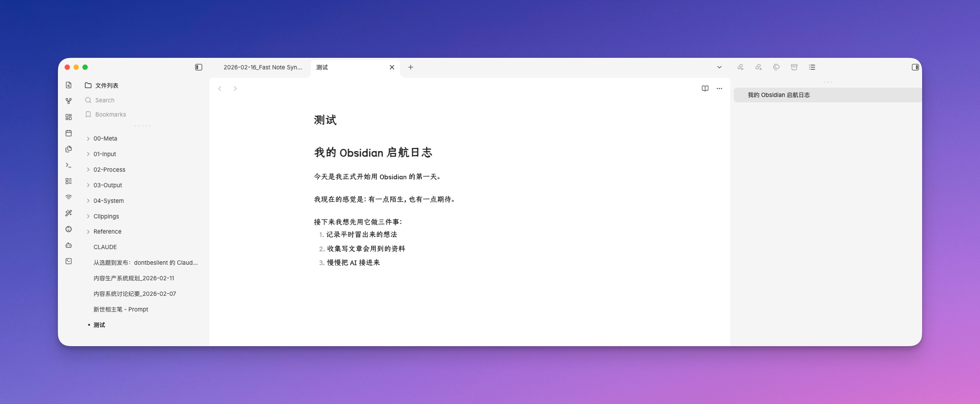Image resolution: width=980 pixels, height=404 pixels.
Task: Toggle the right sidebar visibility
Action: [x=915, y=67]
